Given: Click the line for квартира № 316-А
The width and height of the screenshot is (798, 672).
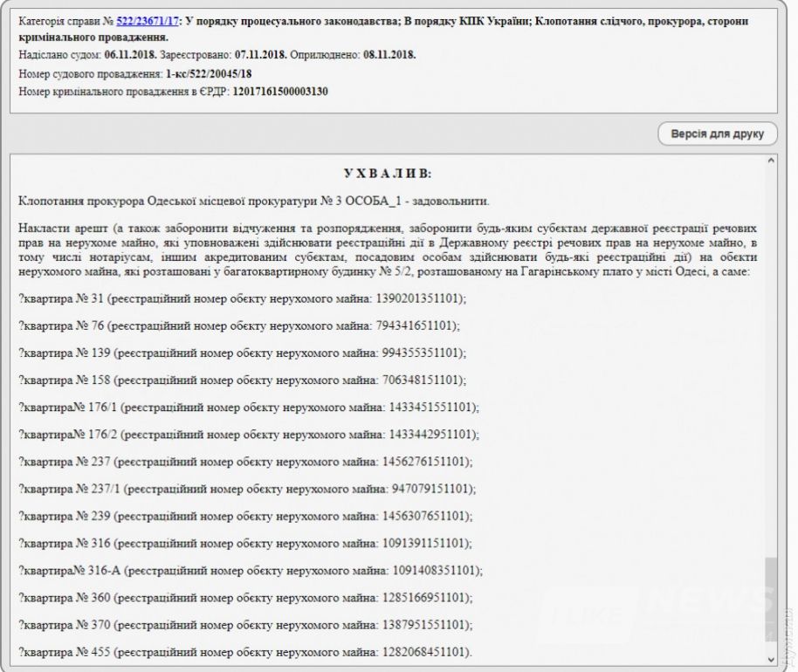Looking at the screenshot, I should pyautogui.click(x=250, y=571).
